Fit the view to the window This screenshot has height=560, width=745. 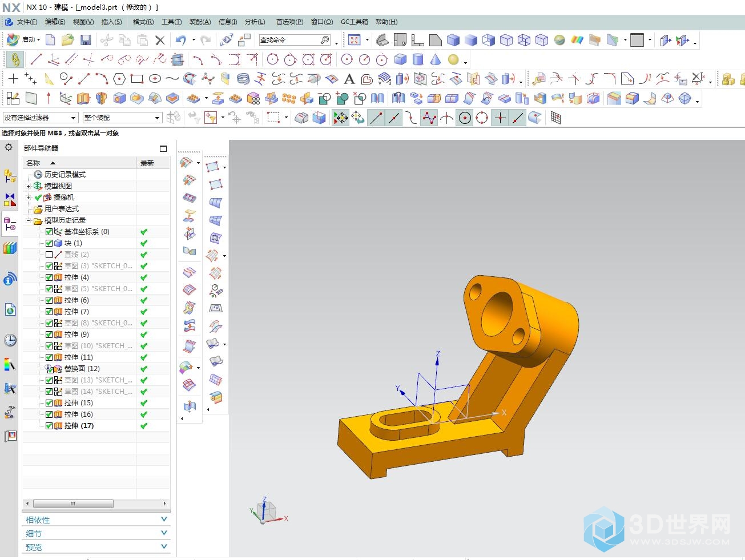pyautogui.click(x=355, y=40)
